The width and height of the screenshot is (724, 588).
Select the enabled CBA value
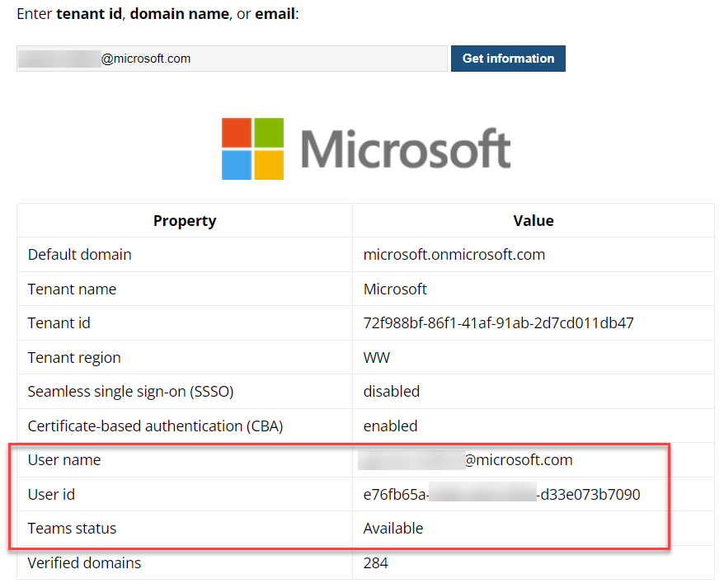pyautogui.click(x=391, y=426)
